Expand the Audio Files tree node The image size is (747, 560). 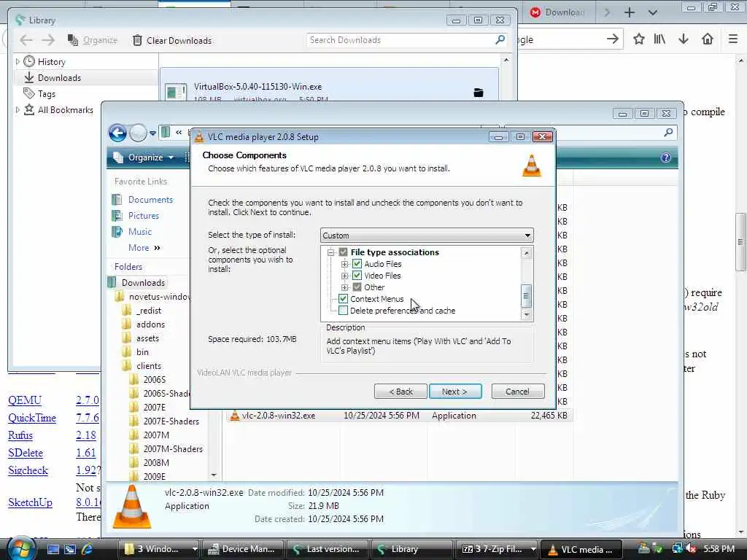pyautogui.click(x=345, y=264)
